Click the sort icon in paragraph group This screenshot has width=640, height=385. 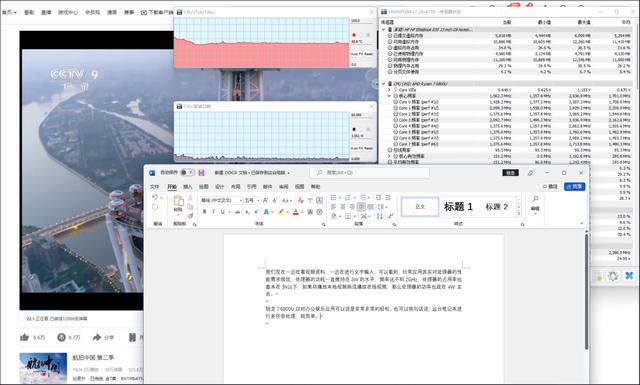click(x=380, y=216)
